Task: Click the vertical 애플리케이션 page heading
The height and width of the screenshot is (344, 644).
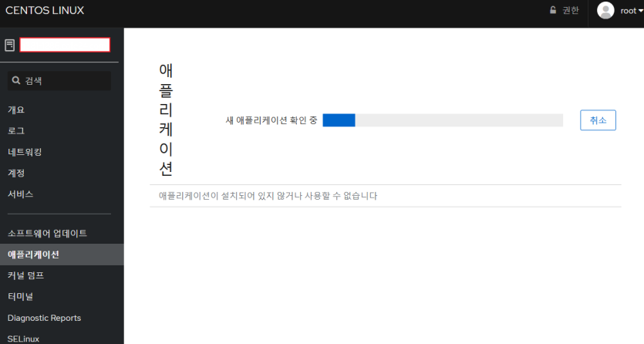Action: tap(166, 120)
